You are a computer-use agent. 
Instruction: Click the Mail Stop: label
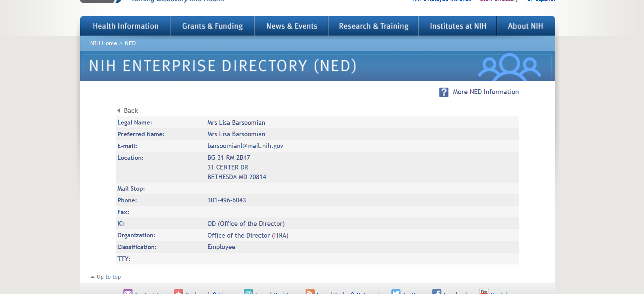pos(131,189)
